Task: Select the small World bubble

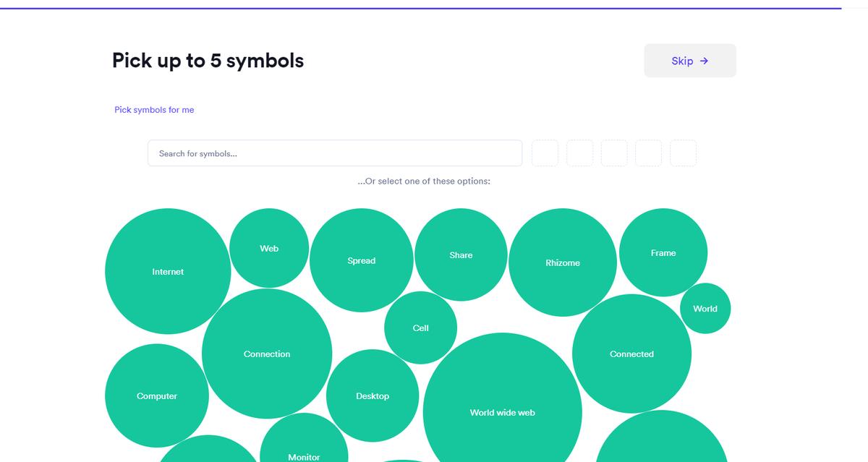Action: click(x=705, y=309)
